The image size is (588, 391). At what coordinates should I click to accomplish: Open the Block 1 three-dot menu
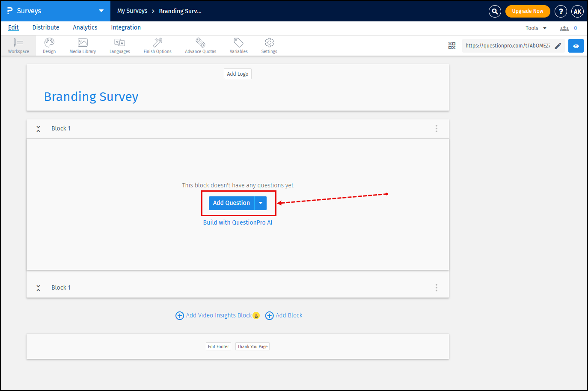click(x=436, y=128)
